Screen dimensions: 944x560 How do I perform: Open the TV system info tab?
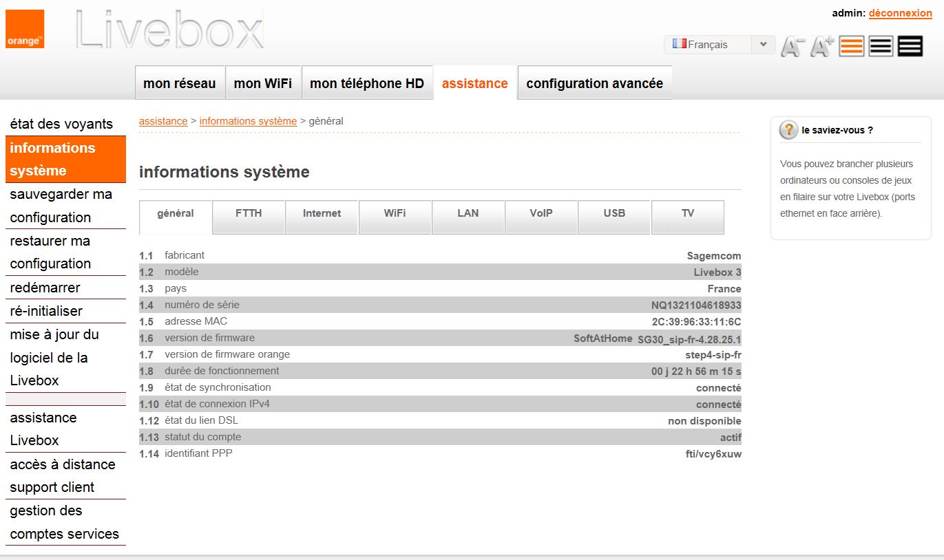pyautogui.click(x=688, y=217)
